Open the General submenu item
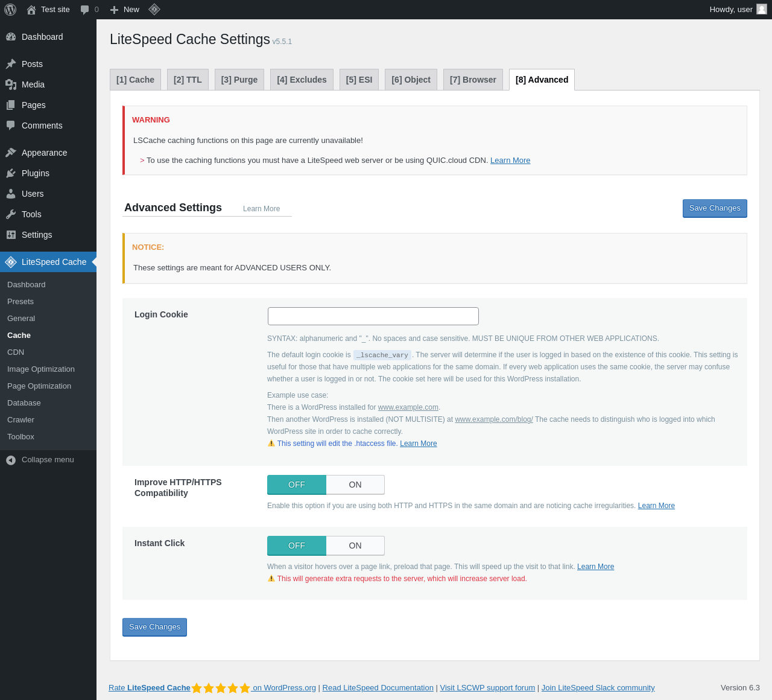 (x=48, y=319)
